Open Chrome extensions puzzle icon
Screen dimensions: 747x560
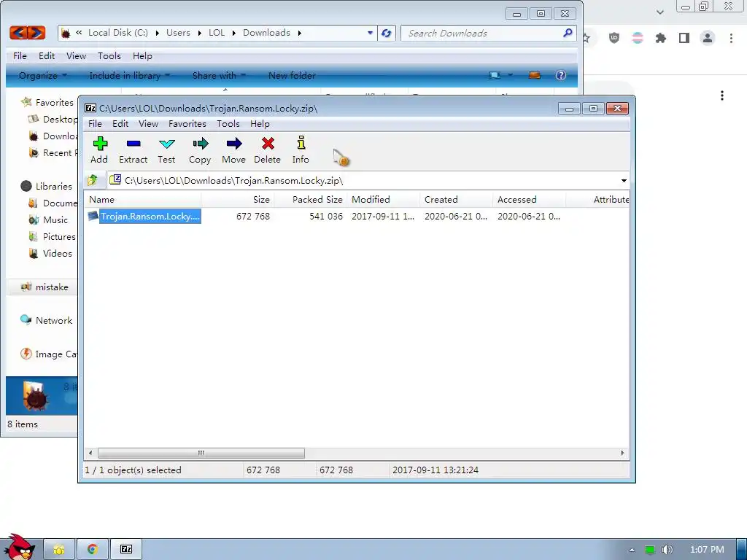point(660,38)
